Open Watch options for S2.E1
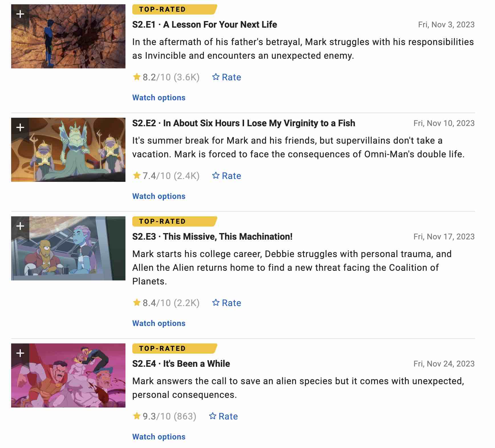Image resolution: width=495 pixels, height=448 pixels. point(159,97)
